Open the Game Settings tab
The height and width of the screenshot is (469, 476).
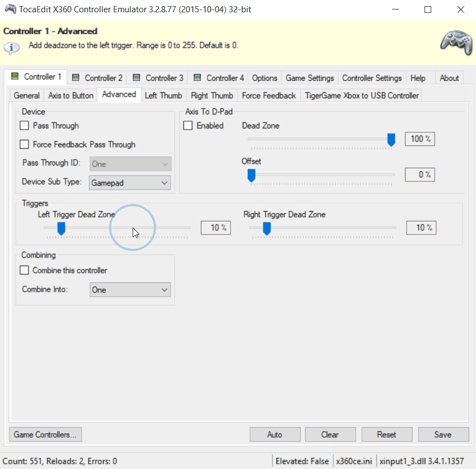[310, 78]
